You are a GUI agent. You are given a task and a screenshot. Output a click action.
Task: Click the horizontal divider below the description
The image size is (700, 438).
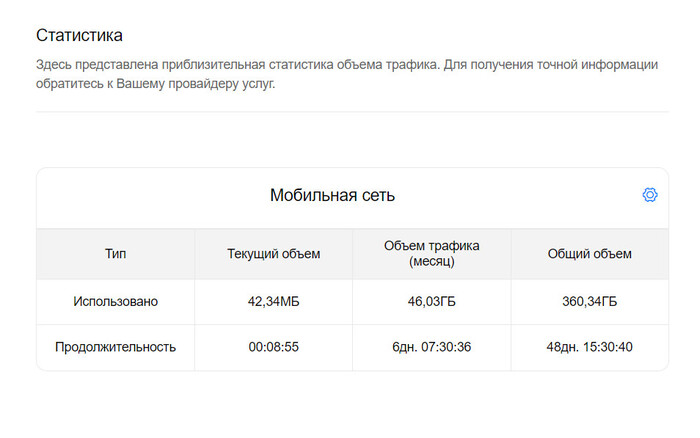[351, 111]
